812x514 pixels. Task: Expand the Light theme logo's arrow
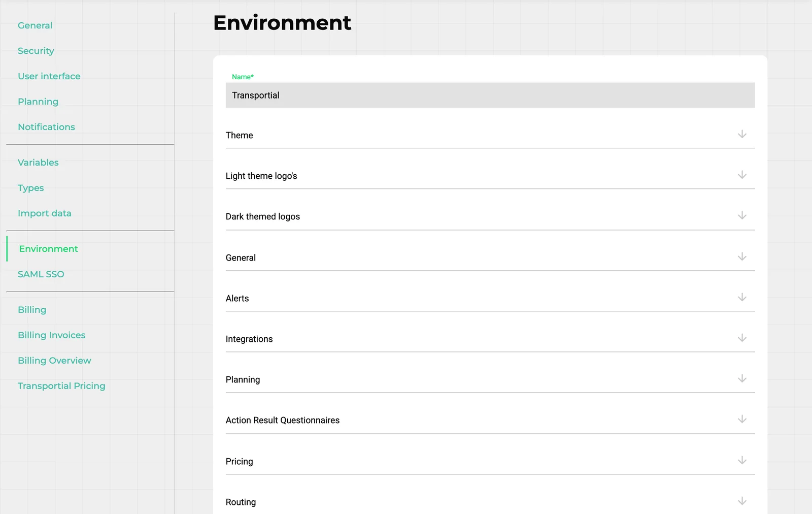tap(742, 175)
